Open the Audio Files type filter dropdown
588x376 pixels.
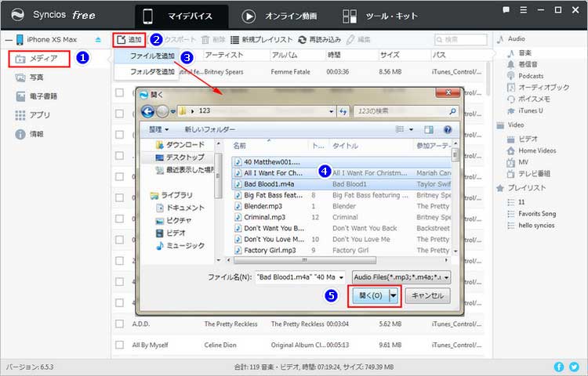coord(401,277)
